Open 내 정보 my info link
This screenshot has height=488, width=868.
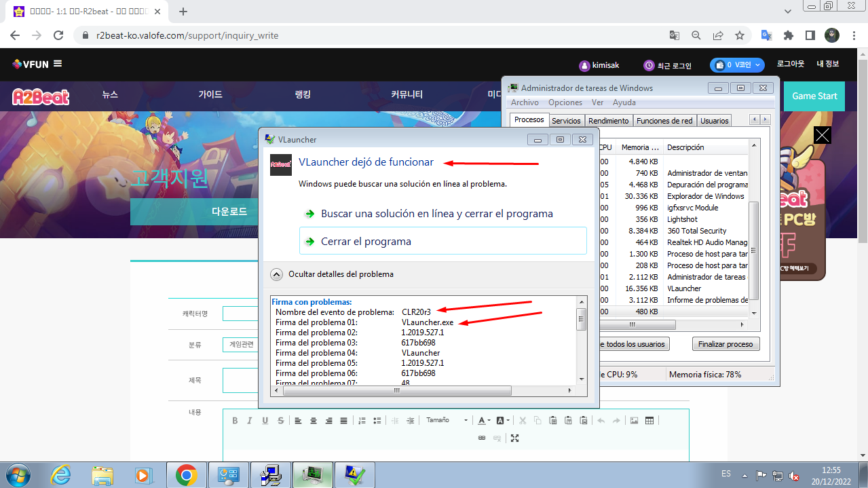click(827, 64)
